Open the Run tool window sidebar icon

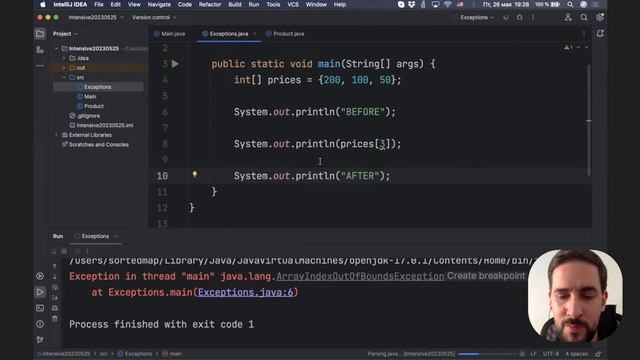click(40, 292)
